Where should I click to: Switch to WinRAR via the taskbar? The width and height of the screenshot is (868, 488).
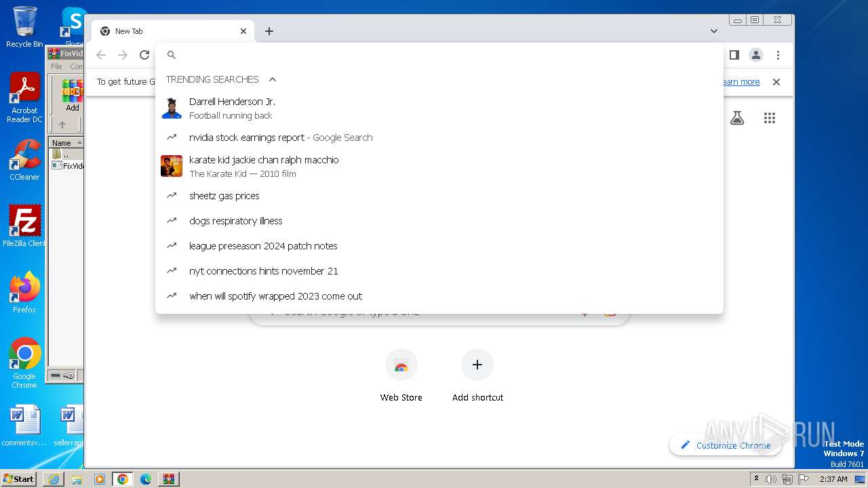click(168, 479)
